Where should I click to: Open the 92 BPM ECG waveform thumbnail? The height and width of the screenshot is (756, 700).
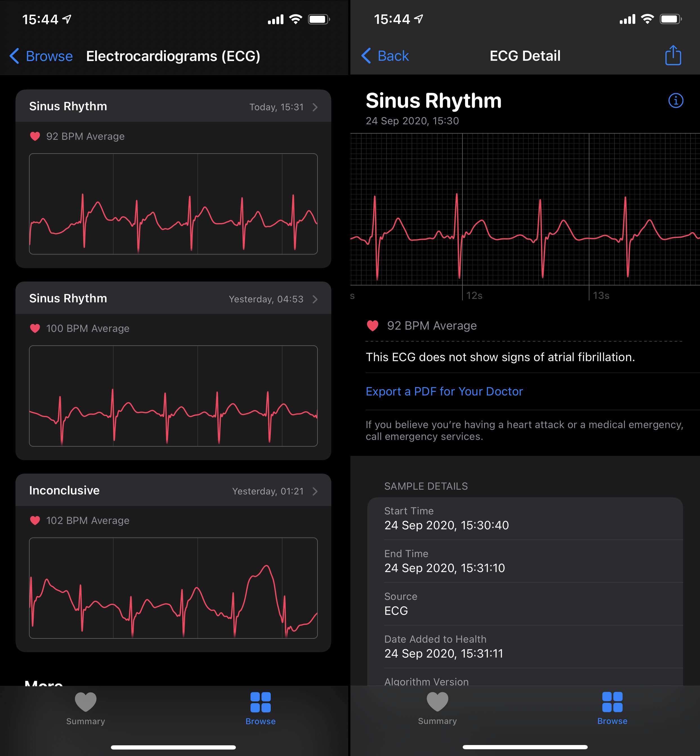pyautogui.click(x=173, y=204)
